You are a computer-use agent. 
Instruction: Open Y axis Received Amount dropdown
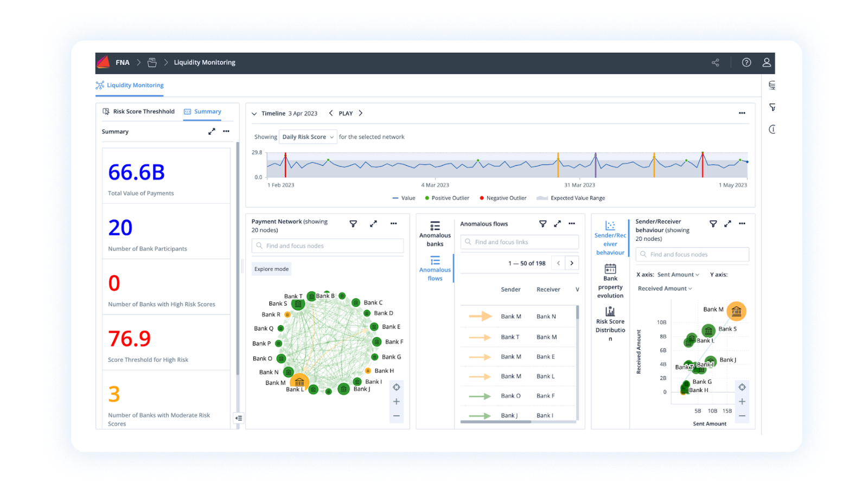665,288
